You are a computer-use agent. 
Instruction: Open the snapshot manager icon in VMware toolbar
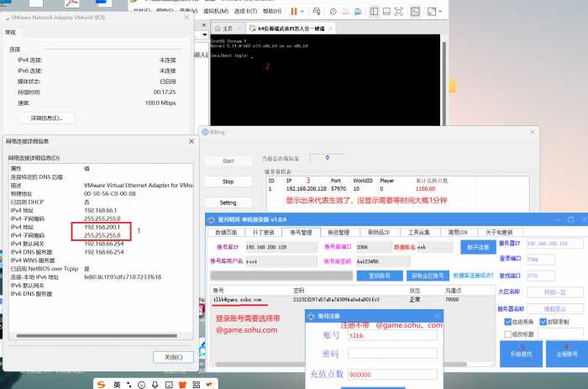pyautogui.click(x=358, y=12)
